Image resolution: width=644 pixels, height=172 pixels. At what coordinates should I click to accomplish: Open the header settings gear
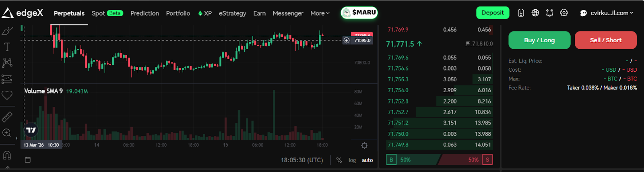click(x=564, y=13)
